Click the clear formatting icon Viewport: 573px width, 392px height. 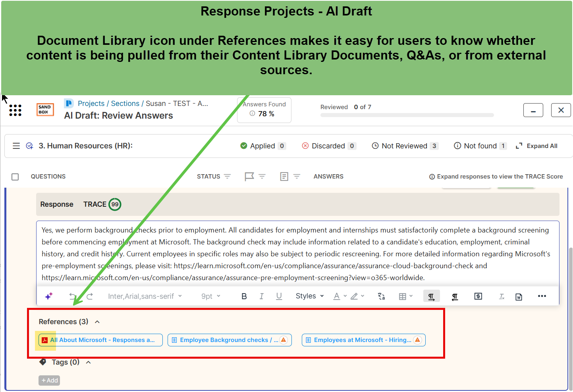pos(502,296)
